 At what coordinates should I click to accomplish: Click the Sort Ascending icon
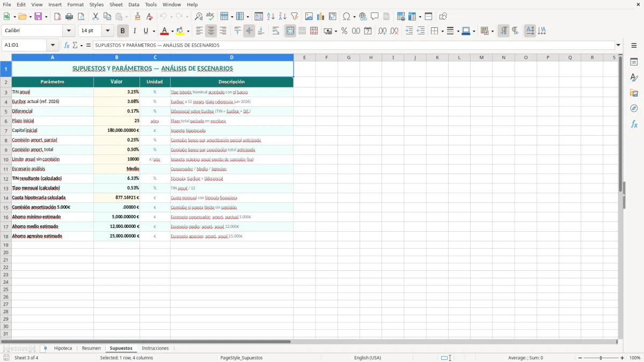(x=271, y=17)
